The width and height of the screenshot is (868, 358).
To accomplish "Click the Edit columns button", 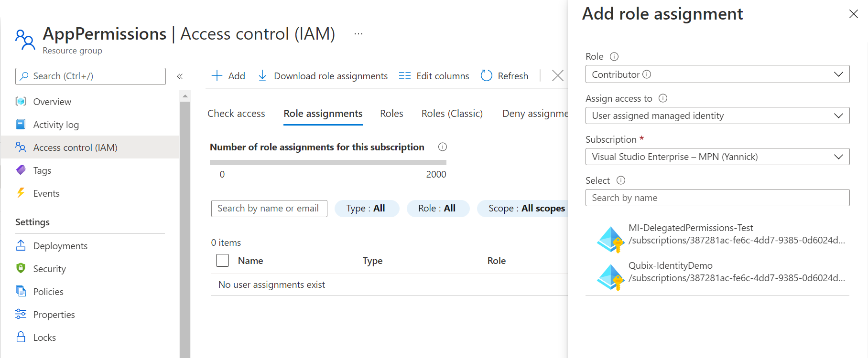I will point(434,76).
